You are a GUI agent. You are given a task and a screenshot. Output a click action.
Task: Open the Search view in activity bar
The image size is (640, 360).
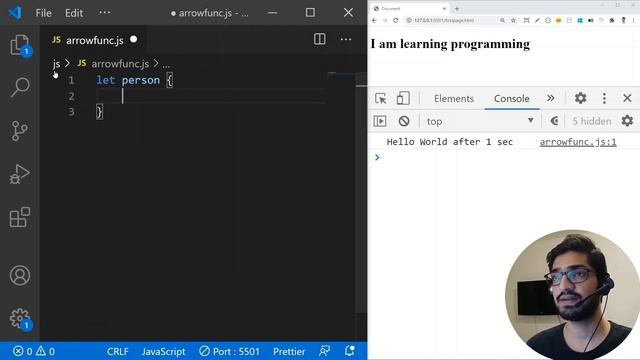[20, 87]
